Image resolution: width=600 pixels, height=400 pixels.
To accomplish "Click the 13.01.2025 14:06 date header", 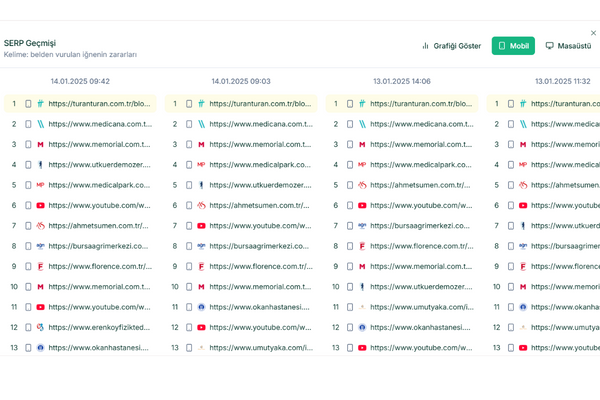I will click(x=402, y=81).
